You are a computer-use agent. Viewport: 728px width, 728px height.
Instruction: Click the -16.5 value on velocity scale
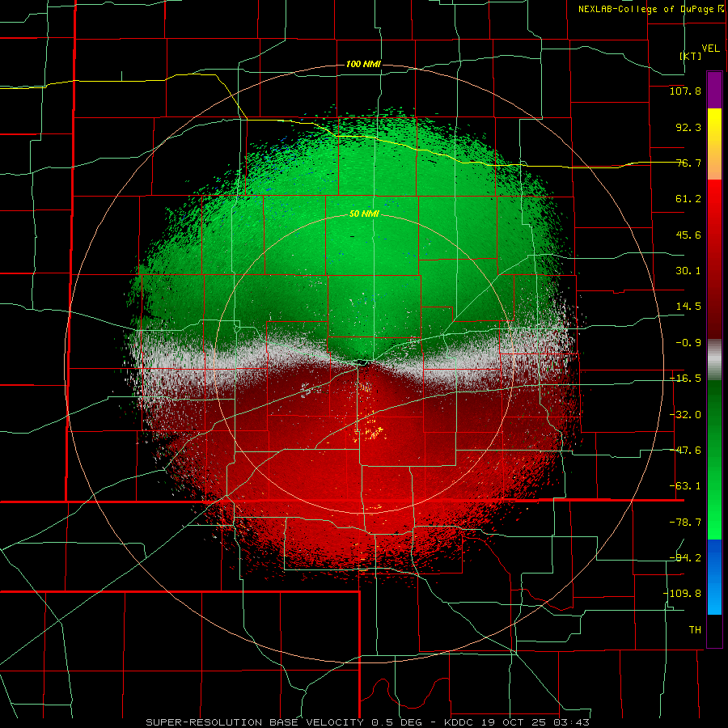(685, 379)
